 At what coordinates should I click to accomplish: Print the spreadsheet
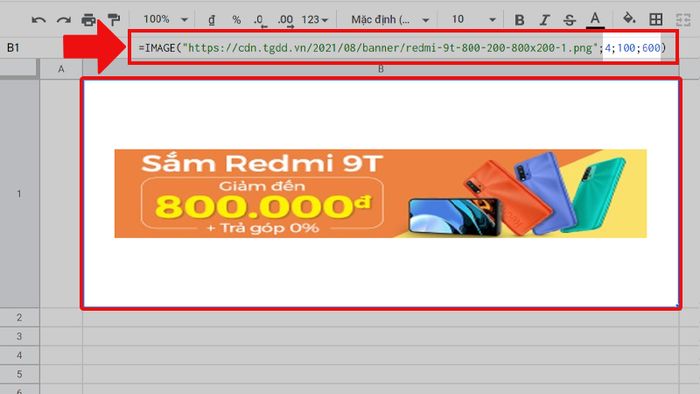(88, 20)
